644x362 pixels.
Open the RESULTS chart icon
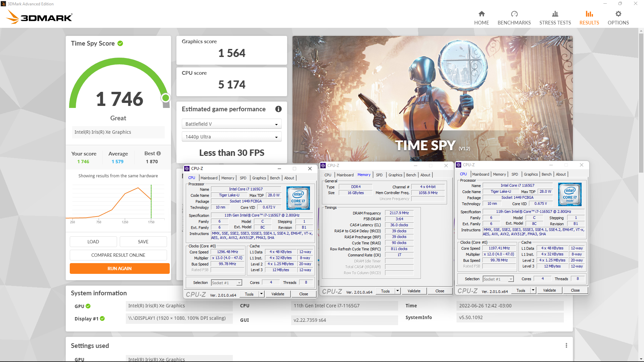[589, 14]
